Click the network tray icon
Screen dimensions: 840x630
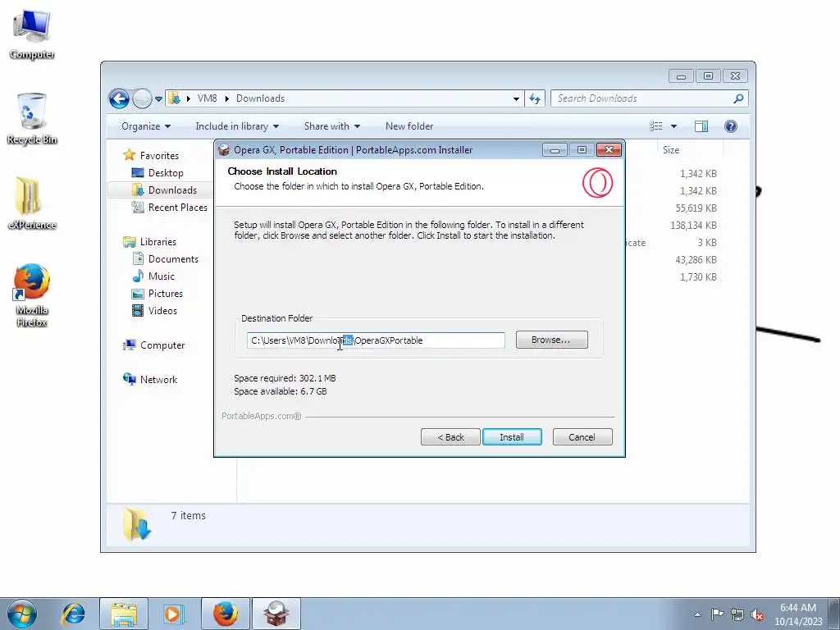point(737,614)
